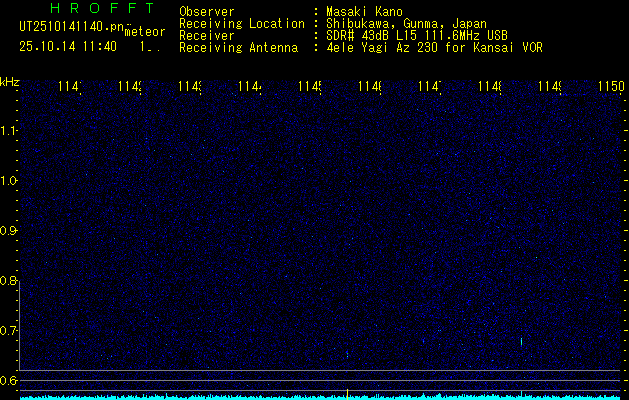This screenshot has width=629, height=400.
Task: Select the 1146 time marker
Action: click(x=369, y=87)
